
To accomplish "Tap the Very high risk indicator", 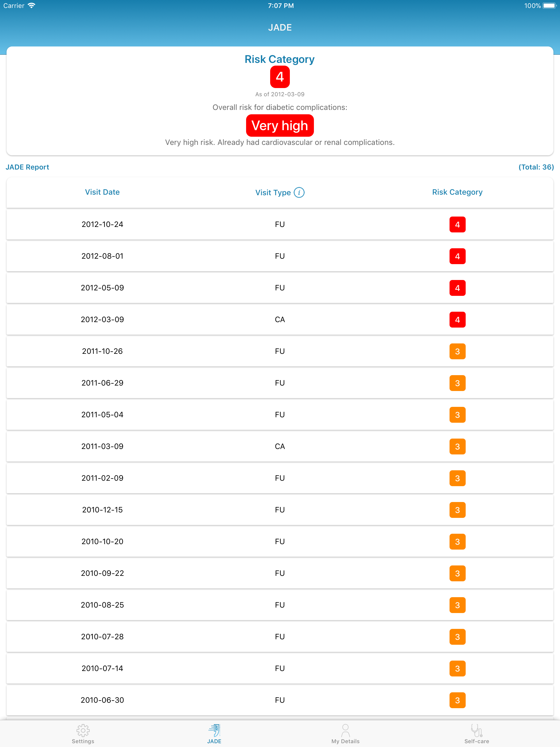I will [280, 125].
